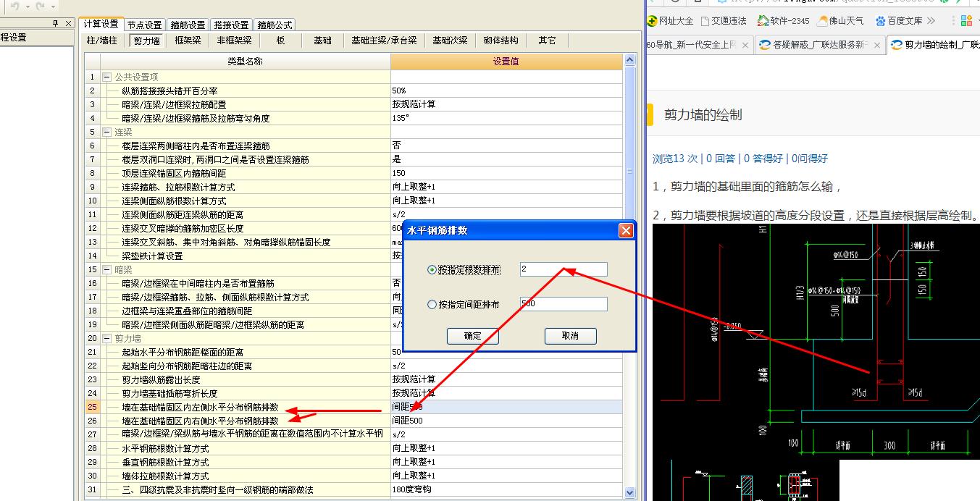Click the browser apps grid icon

click(x=966, y=20)
